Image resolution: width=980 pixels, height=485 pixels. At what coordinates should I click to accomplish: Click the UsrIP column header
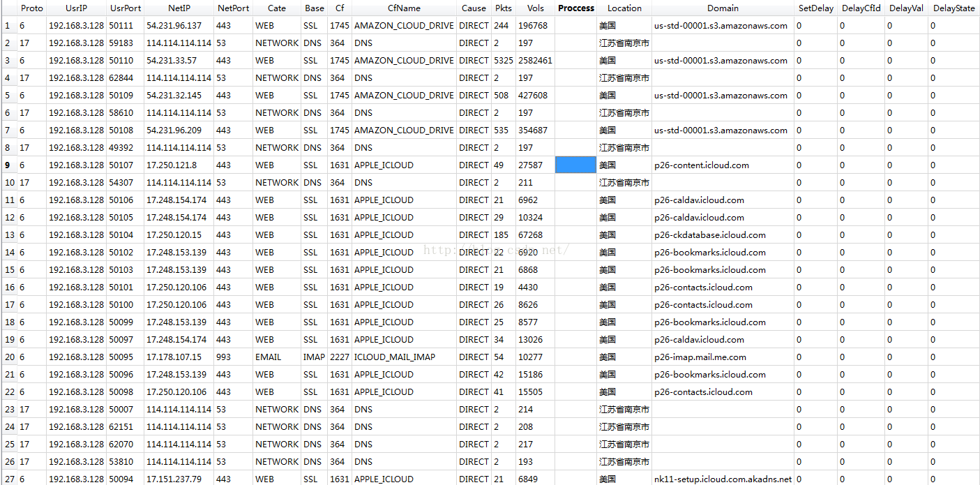point(76,8)
